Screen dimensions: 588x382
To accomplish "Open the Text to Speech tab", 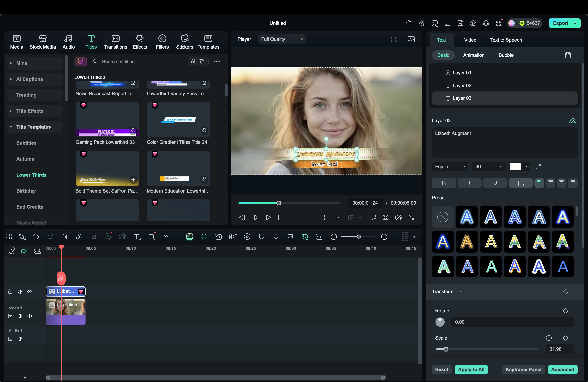I will click(x=506, y=40).
